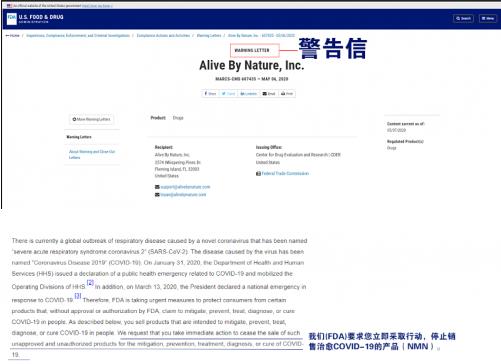This screenshot has height=364, width=501.
Task: Click the 'Here's how you know' link
Action: 97,6
